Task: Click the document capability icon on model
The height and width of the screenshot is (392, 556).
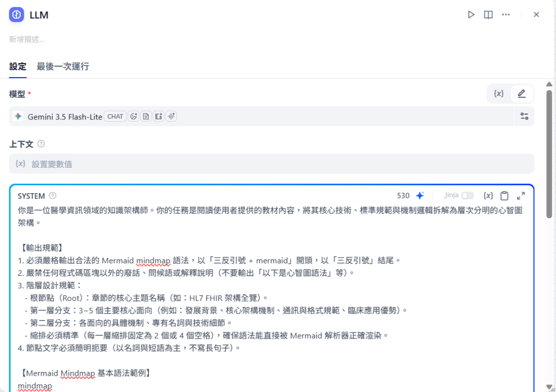Action: (146, 116)
